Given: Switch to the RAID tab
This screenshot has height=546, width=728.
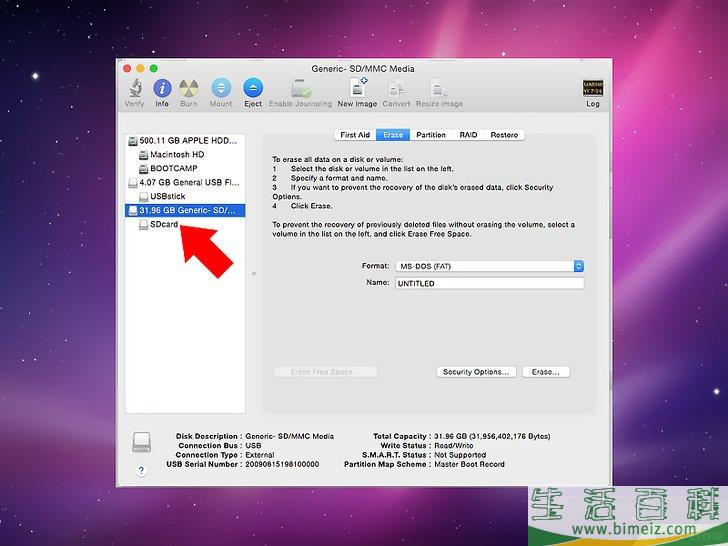Looking at the screenshot, I should [x=468, y=135].
